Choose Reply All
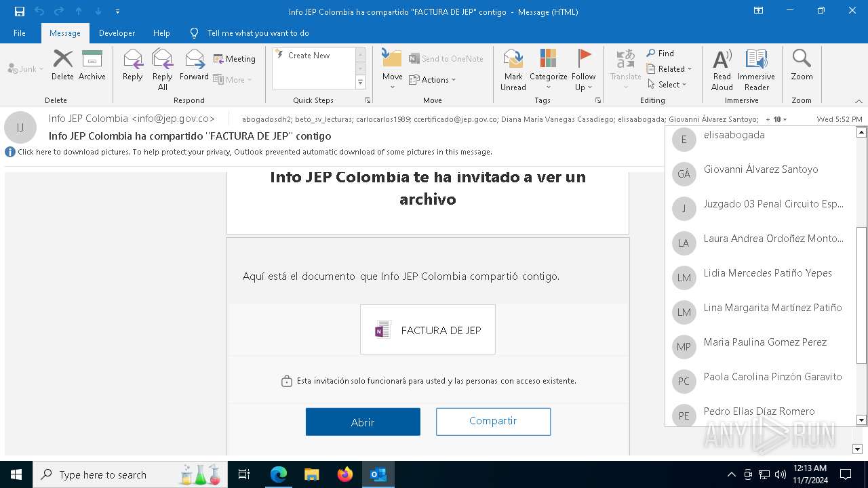 click(162, 70)
